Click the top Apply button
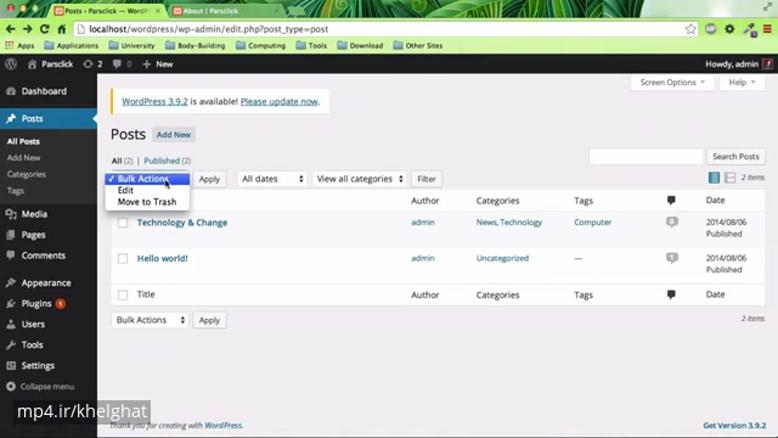 click(209, 179)
